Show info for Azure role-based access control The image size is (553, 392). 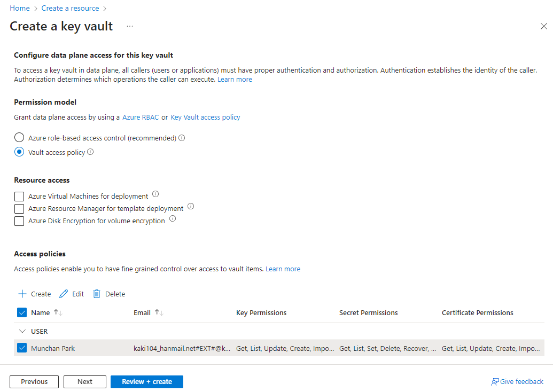tap(182, 138)
